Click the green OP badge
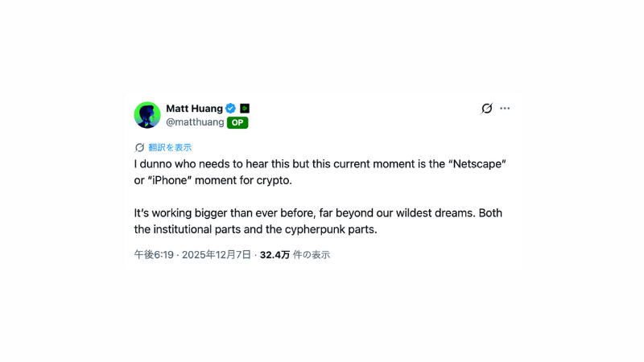 (x=237, y=123)
